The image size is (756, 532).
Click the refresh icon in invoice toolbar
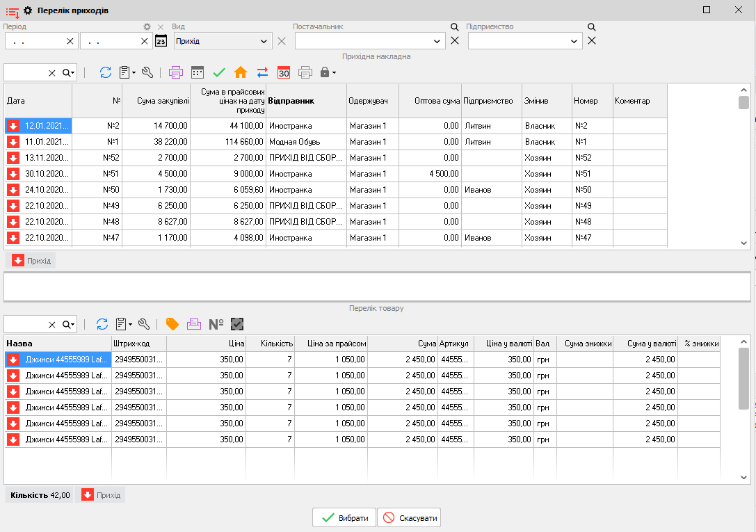coord(106,72)
